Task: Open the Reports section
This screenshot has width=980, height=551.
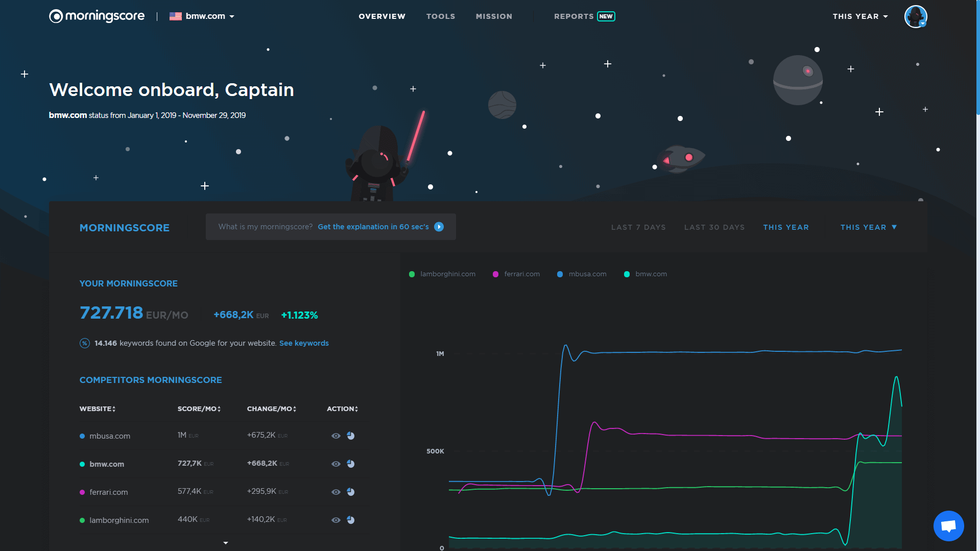Action: [574, 16]
